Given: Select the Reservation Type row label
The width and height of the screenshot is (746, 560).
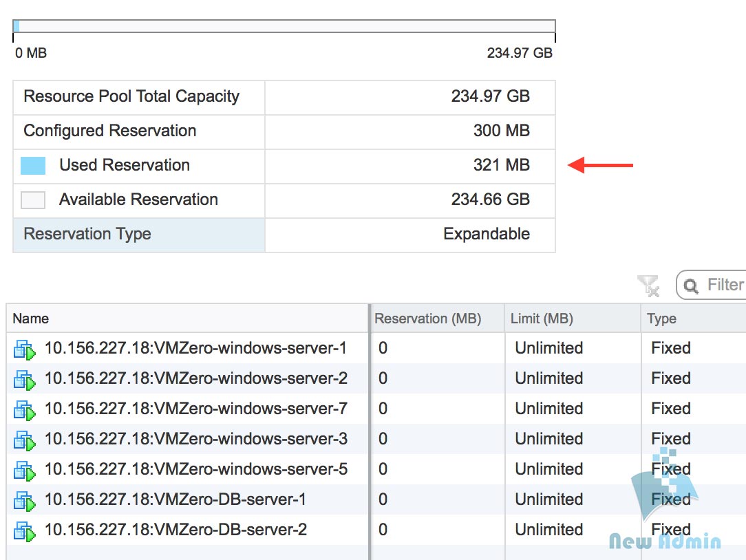Looking at the screenshot, I should pyautogui.click(x=87, y=234).
